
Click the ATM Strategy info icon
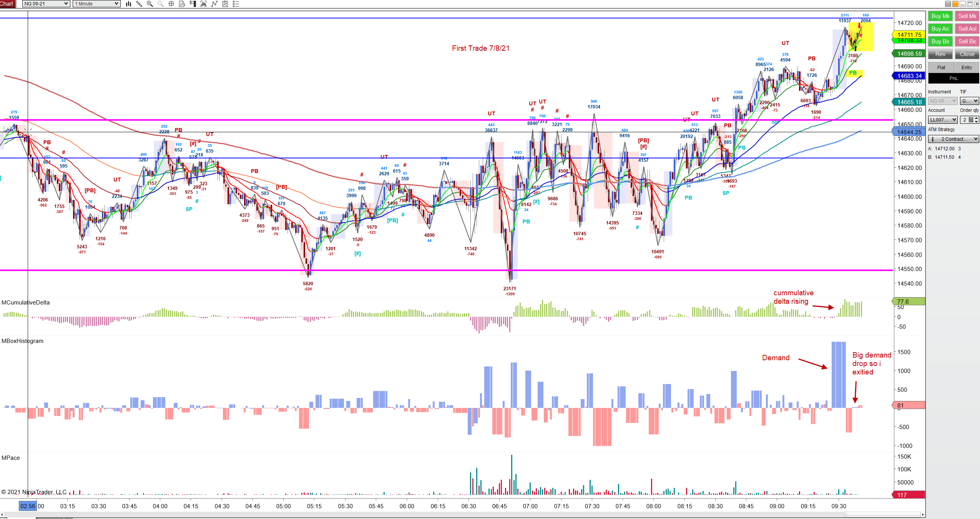coord(932,139)
